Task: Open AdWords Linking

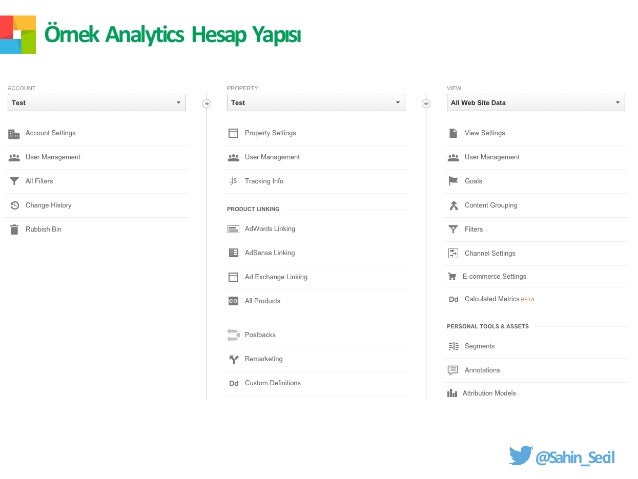Action: [x=270, y=229]
